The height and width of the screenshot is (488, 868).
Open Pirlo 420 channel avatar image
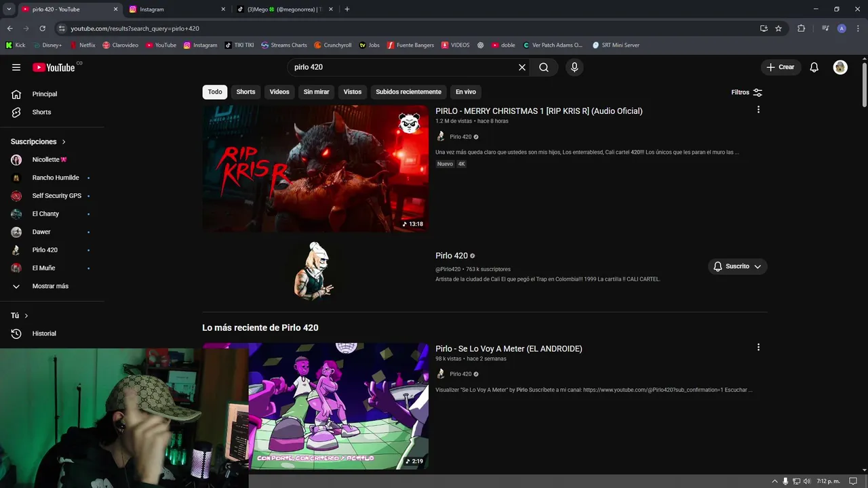coord(315,271)
